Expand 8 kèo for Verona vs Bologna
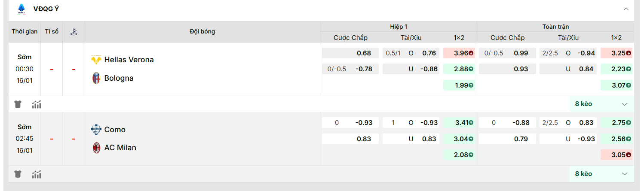 point(601,104)
